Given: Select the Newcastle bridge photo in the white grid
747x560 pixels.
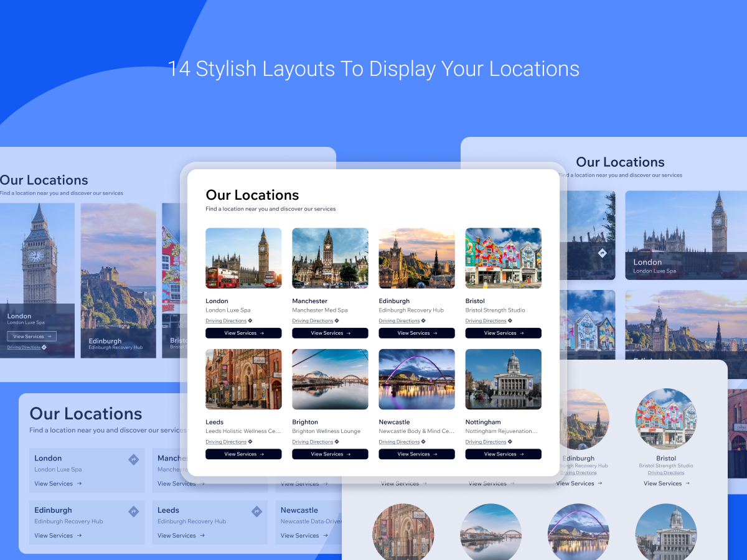Looking at the screenshot, I should tap(416, 379).
